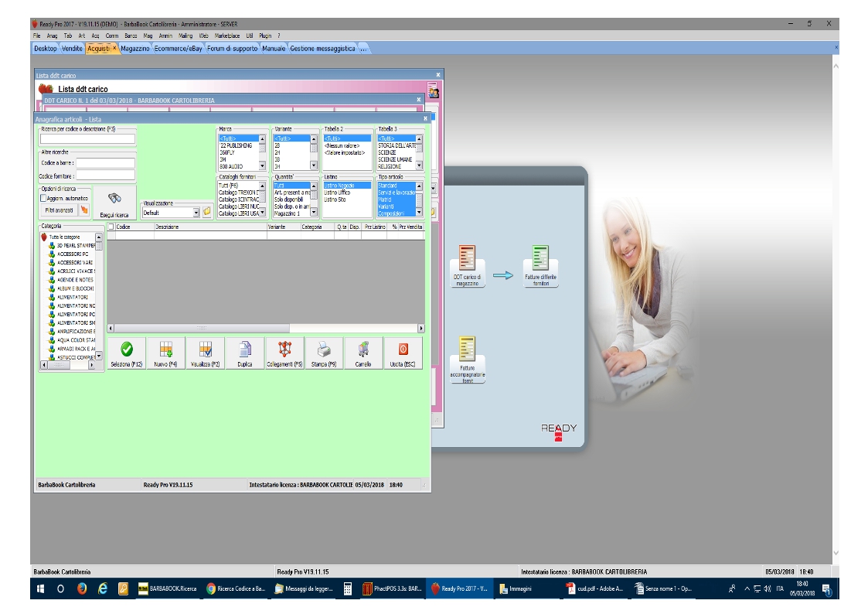Open the Ecommerce/eBay tab
868x614 pixels.
coord(179,49)
